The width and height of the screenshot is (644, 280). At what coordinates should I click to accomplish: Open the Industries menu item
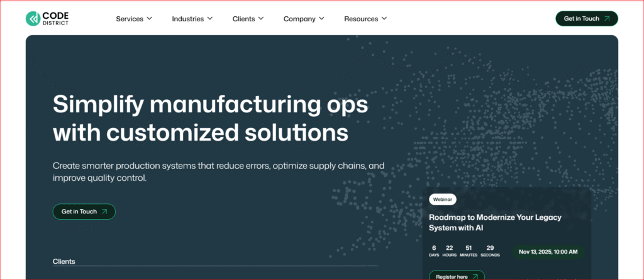pos(188,19)
